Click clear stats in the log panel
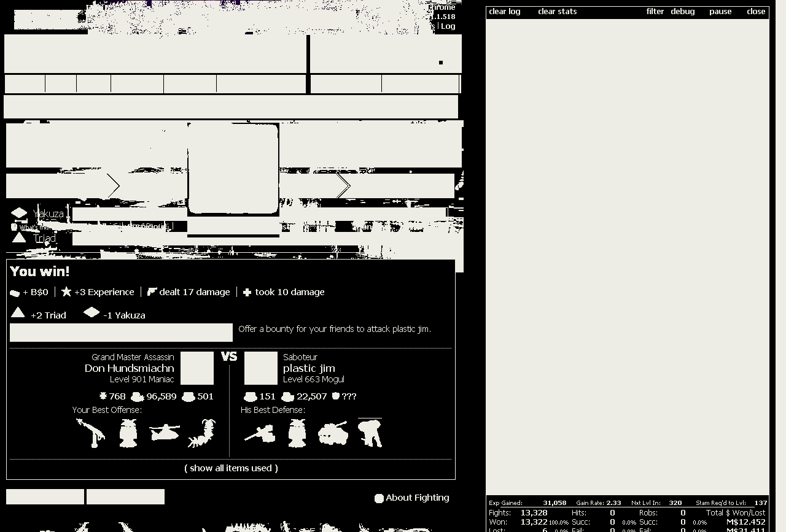 click(558, 12)
